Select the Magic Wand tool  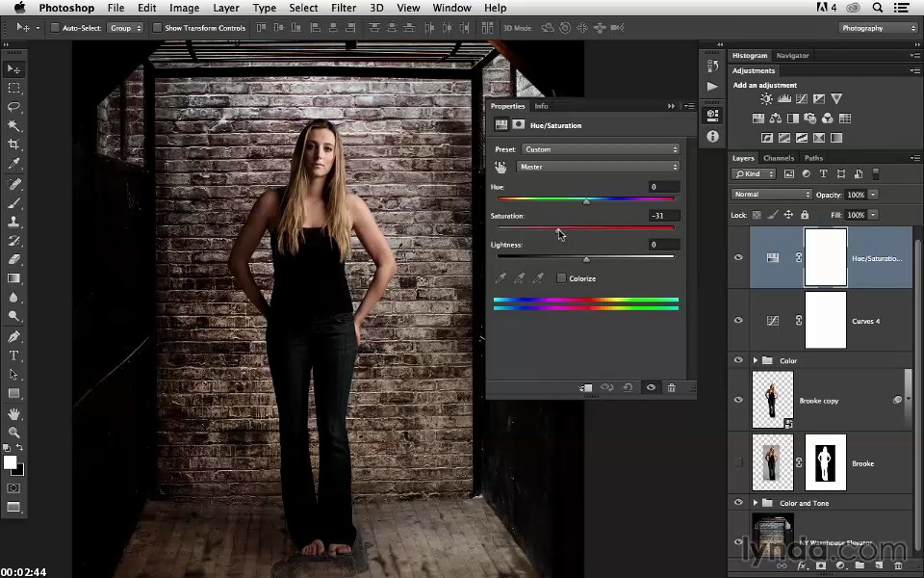point(13,125)
